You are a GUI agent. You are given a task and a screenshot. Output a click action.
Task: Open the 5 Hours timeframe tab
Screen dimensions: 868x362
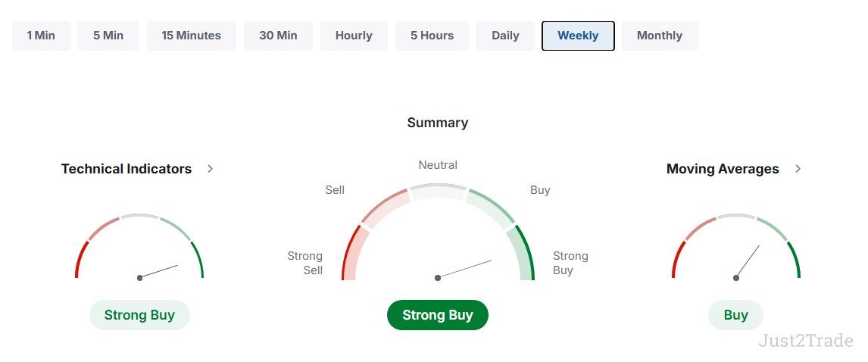point(432,36)
